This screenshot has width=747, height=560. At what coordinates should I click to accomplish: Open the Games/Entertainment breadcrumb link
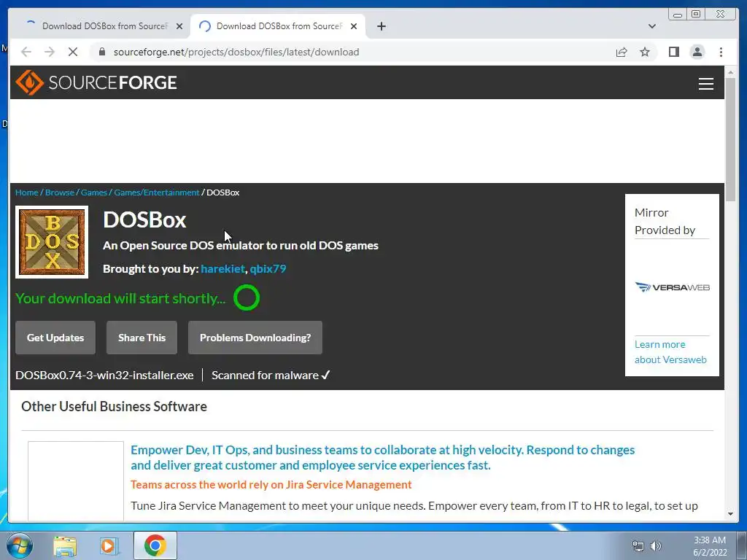point(157,192)
